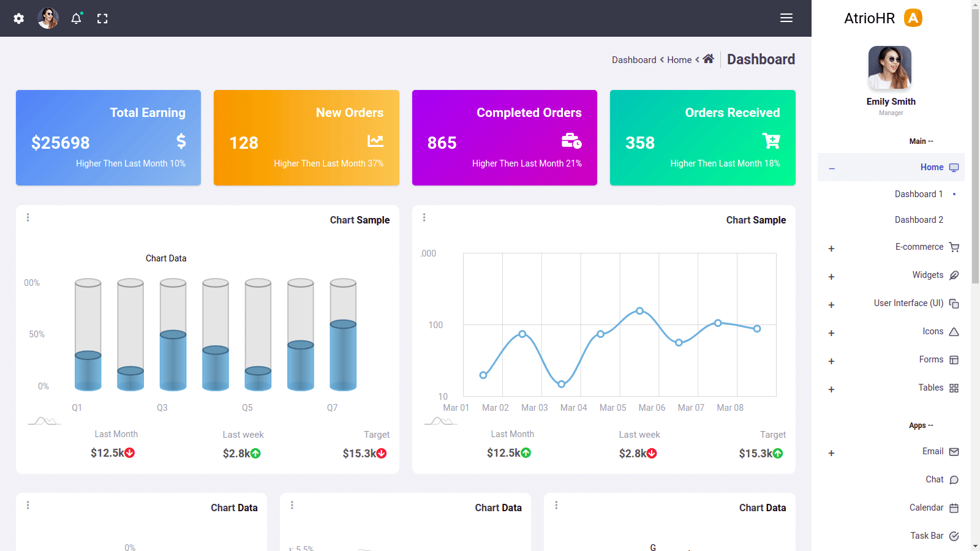Viewport: 980px width, 551px height.
Task: Select Dashboard 2 in sidebar
Action: 919,220
